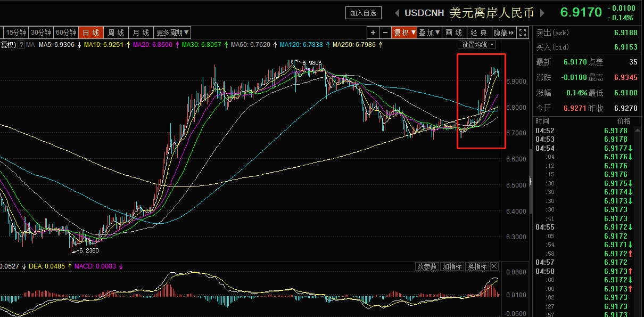The image size is (644, 317).
Task: Open the 复权 dropdown
Action: point(404,32)
